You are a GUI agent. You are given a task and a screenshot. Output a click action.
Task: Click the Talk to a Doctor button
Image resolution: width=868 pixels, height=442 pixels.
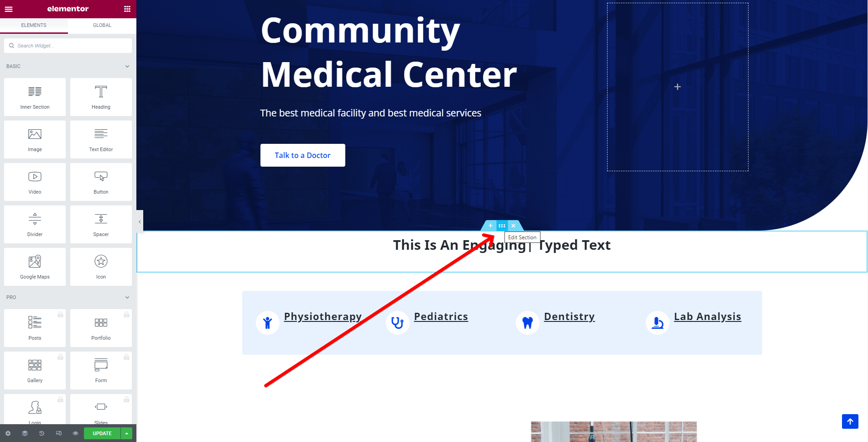coord(303,155)
